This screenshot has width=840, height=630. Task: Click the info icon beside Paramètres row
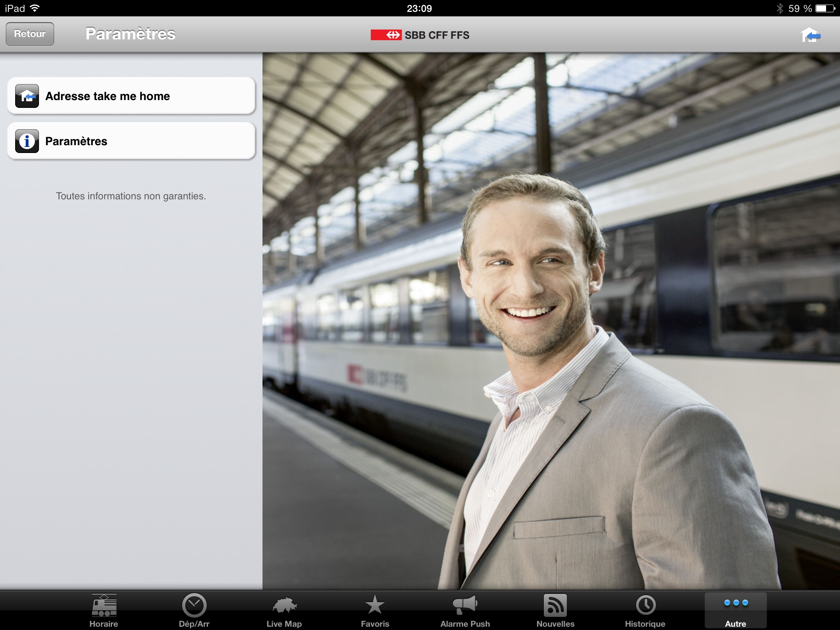pyautogui.click(x=27, y=141)
